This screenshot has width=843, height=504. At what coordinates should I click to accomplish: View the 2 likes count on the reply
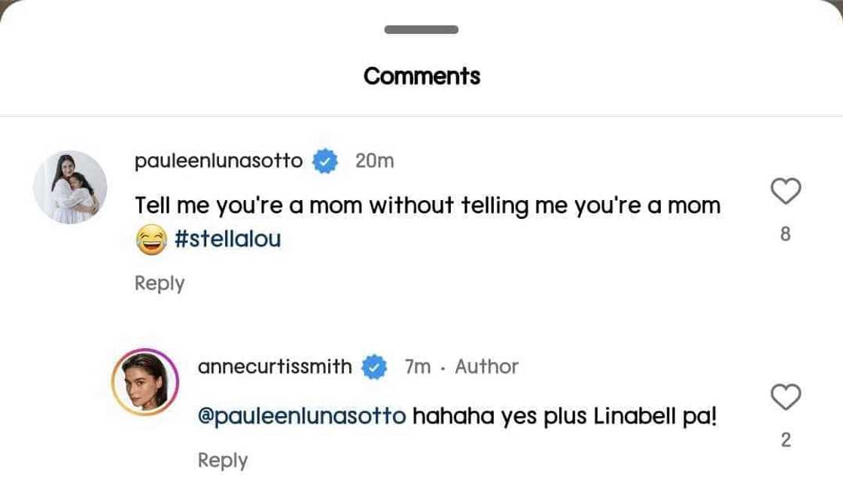[786, 440]
